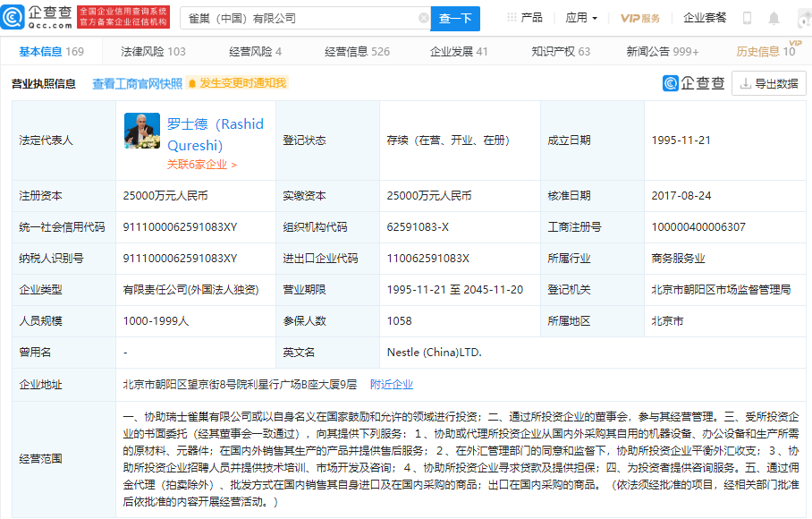Open VIP服务 link in header
This screenshot has width=812, height=519.
(640, 18)
